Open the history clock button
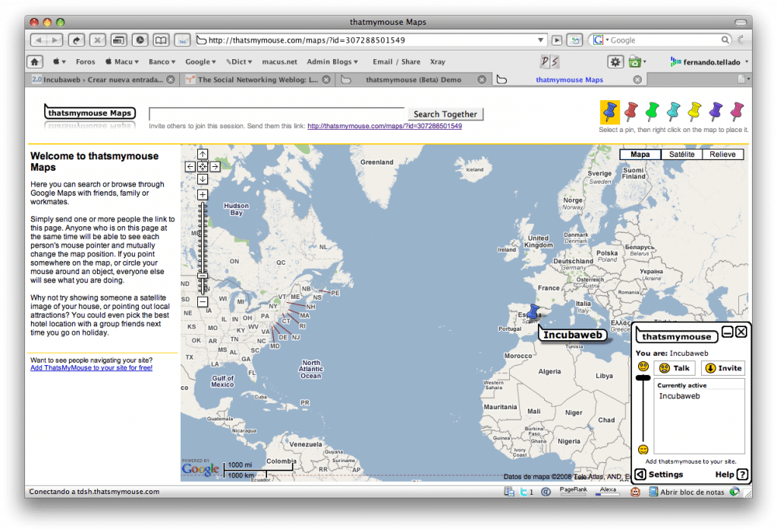The image size is (777, 532). pyautogui.click(x=140, y=40)
